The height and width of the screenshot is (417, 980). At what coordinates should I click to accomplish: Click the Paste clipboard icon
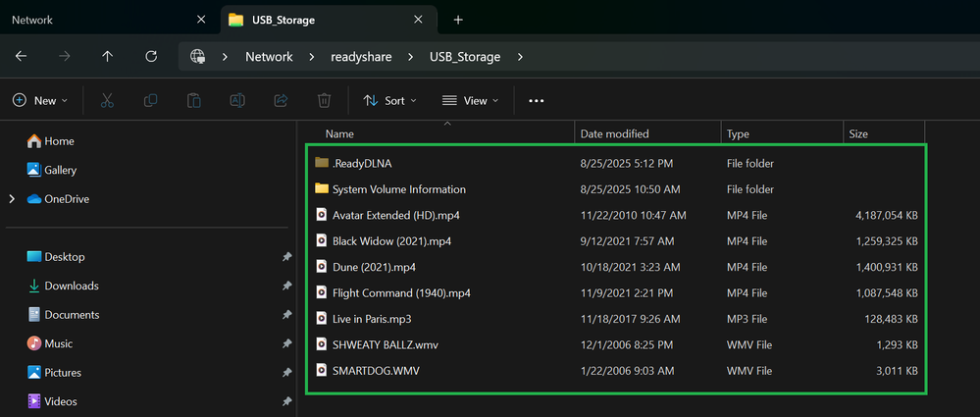(x=194, y=100)
